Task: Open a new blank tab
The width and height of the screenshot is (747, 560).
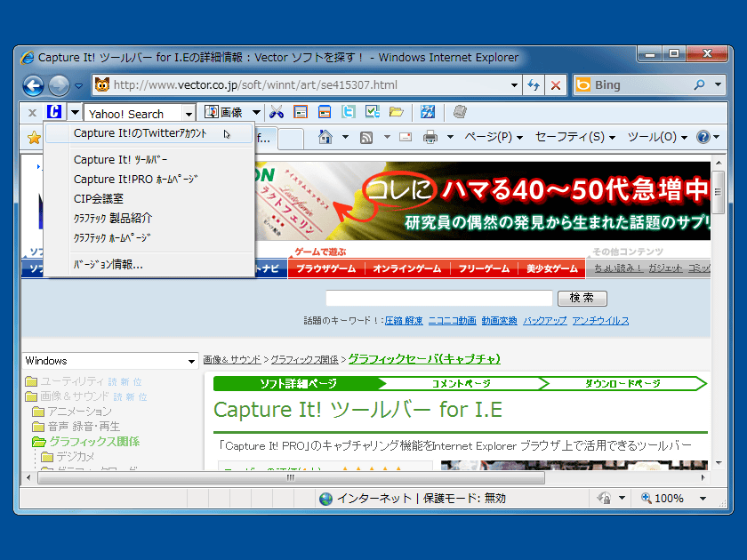Action: pyautogui.click(x=291, y=139)
